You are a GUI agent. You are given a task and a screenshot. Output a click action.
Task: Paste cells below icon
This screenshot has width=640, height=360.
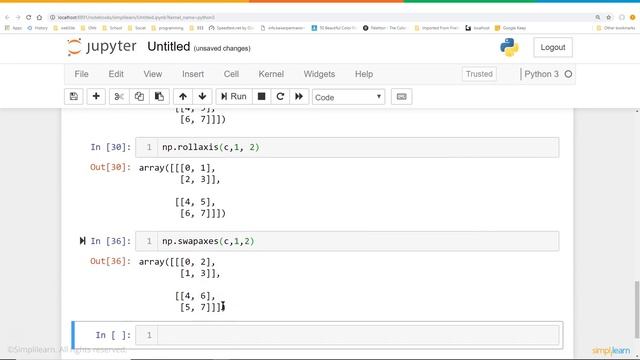point(159,97)
